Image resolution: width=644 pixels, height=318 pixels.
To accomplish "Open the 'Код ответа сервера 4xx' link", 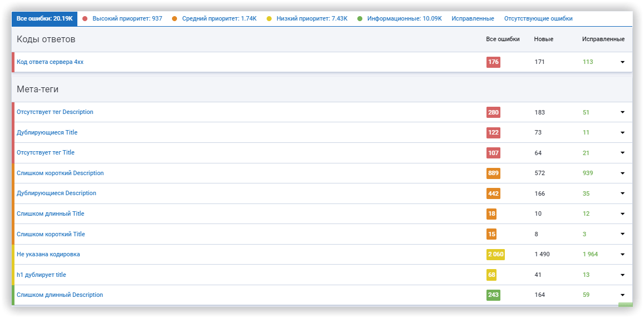I will pos(50,62).
